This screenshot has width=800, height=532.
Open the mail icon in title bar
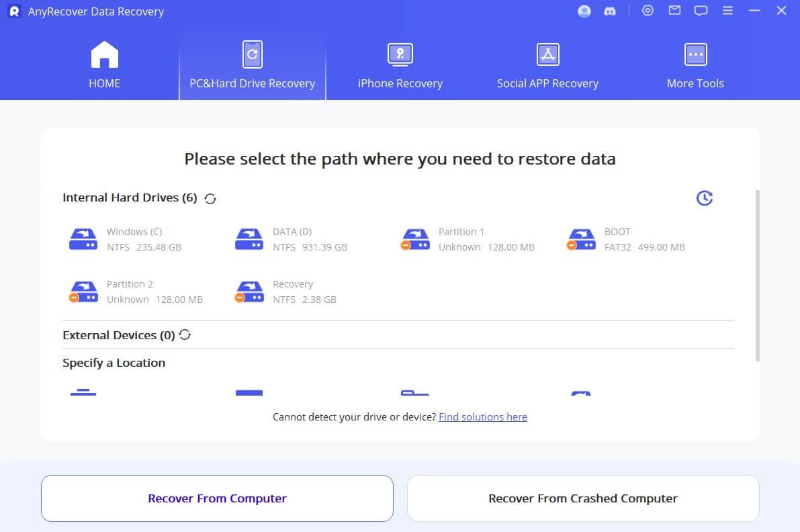[x=674, y=11]
